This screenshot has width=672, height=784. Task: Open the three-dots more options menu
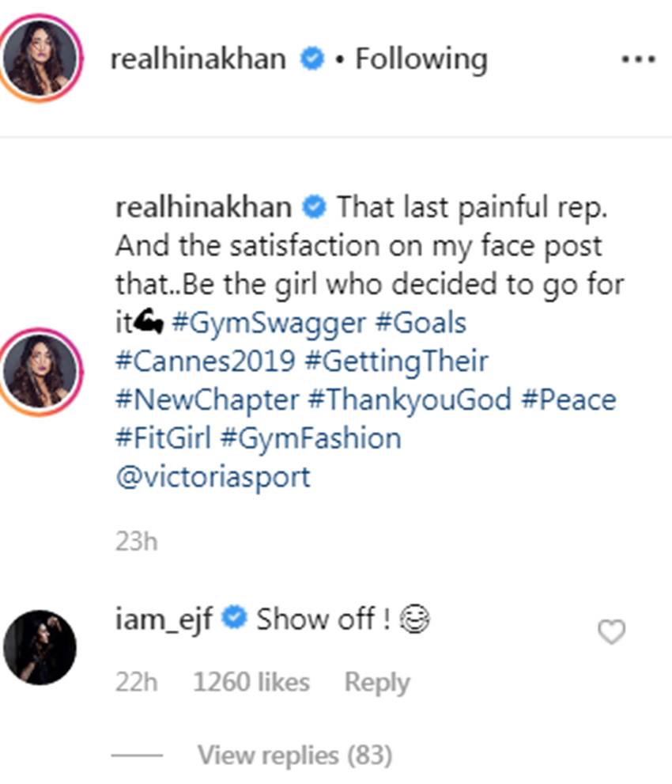tap(638, 59)
